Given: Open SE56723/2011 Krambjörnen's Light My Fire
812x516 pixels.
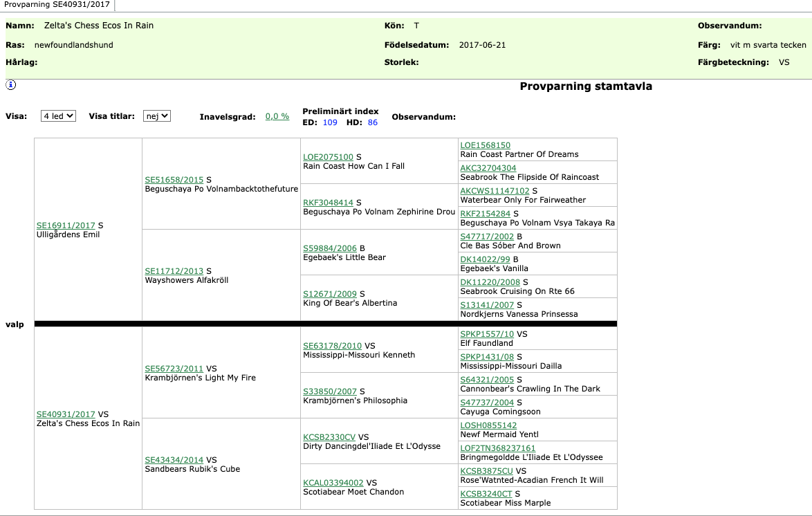Looking at the screenshot, I should tap(174, 369).
